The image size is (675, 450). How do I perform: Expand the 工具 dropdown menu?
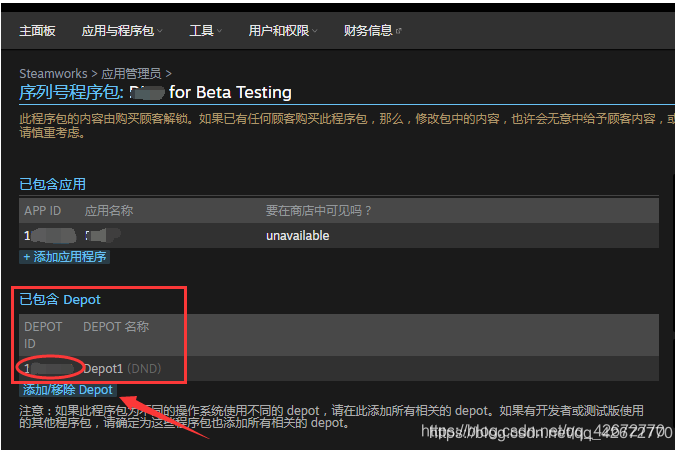coord(205,31)
